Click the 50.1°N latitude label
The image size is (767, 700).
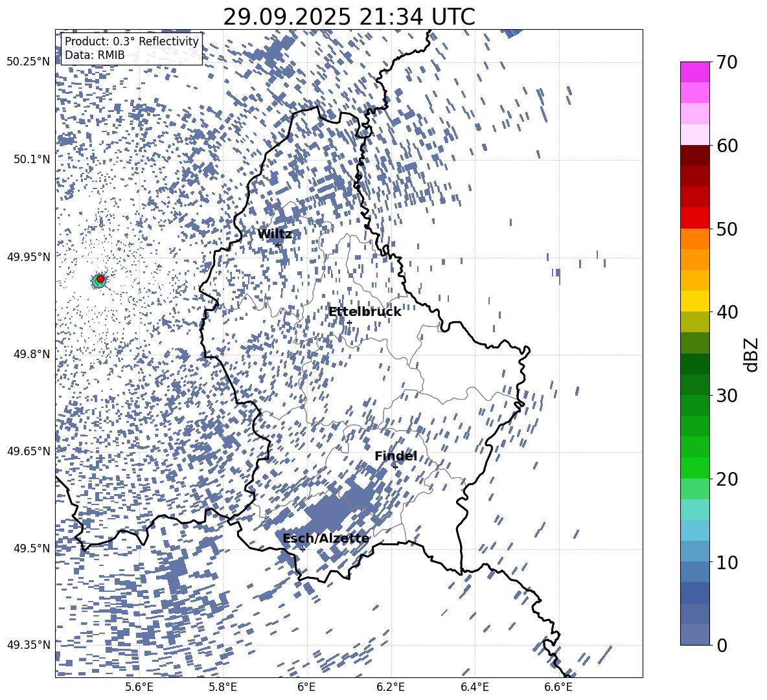(x=32, y=159)
